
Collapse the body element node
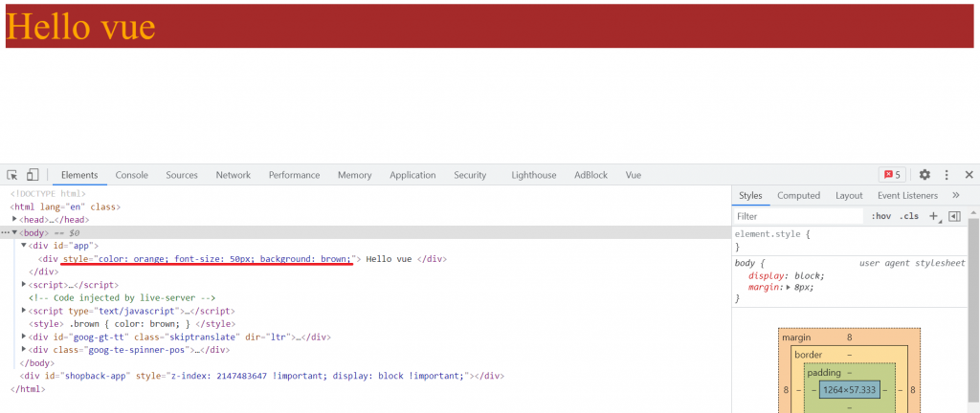pyautogui.click(x=14, y=232)
